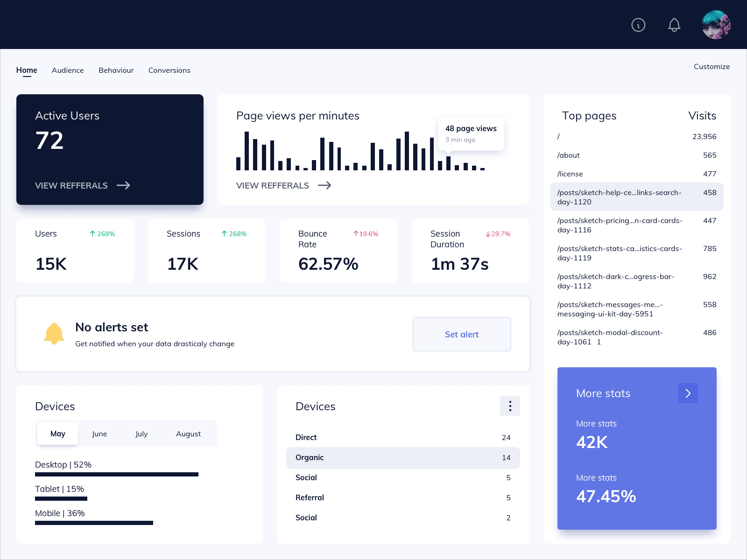Switch to the Conversions tab
747x560 pixels.
(x=169, y=70)
